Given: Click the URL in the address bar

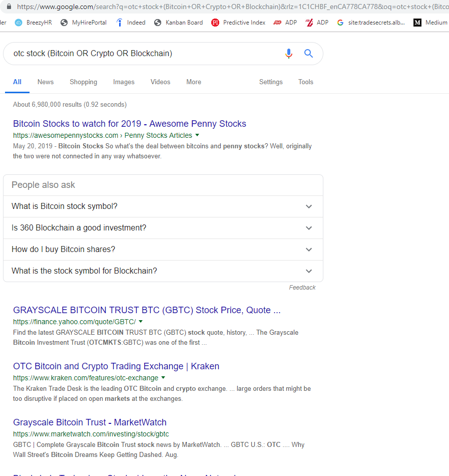Looking at the screenshot, I should (232, 7).
